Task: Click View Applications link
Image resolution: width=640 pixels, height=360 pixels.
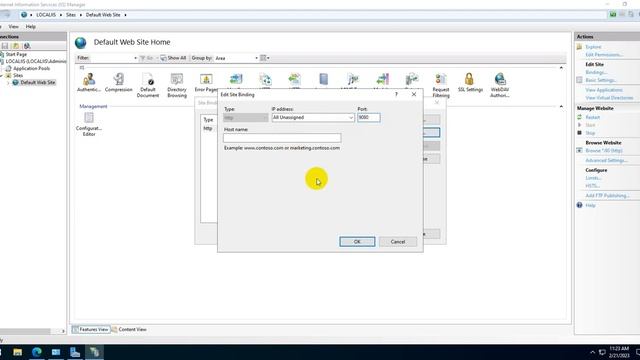Action: (604, 90)
